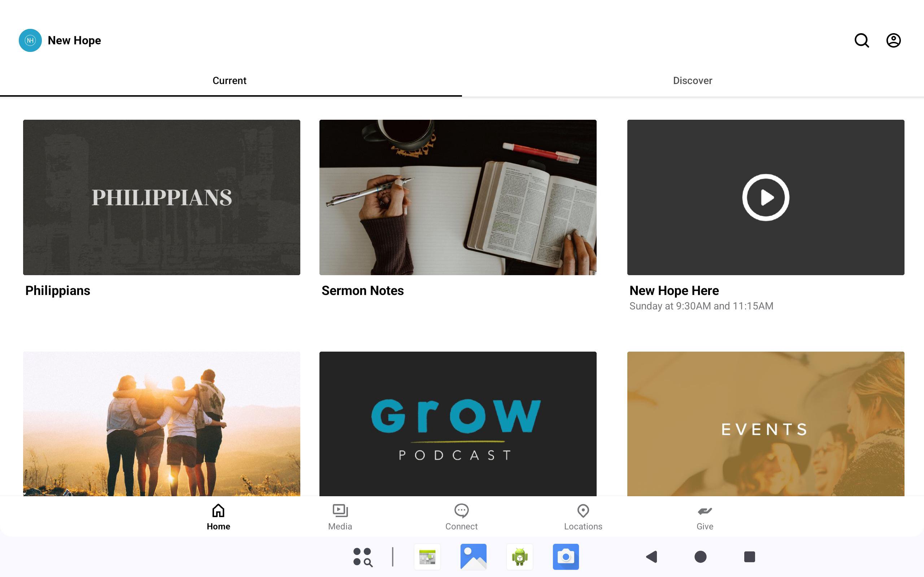Open the user profile account icon

(x=893, y=40)
